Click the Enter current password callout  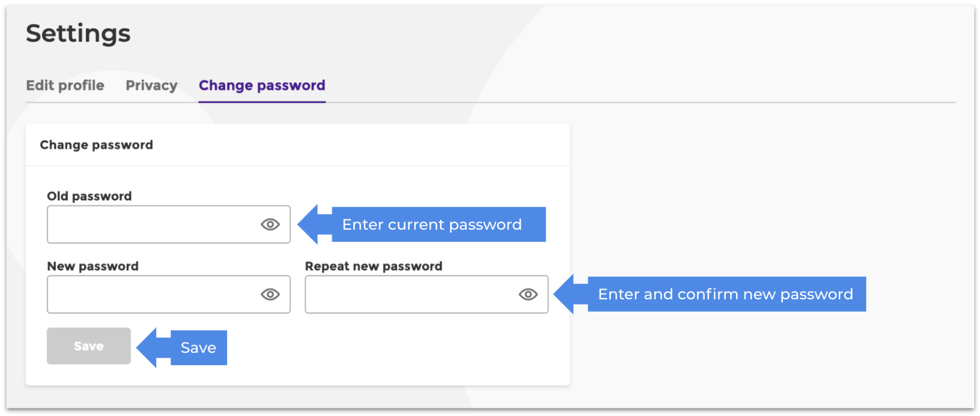click(x=432, y=224)
